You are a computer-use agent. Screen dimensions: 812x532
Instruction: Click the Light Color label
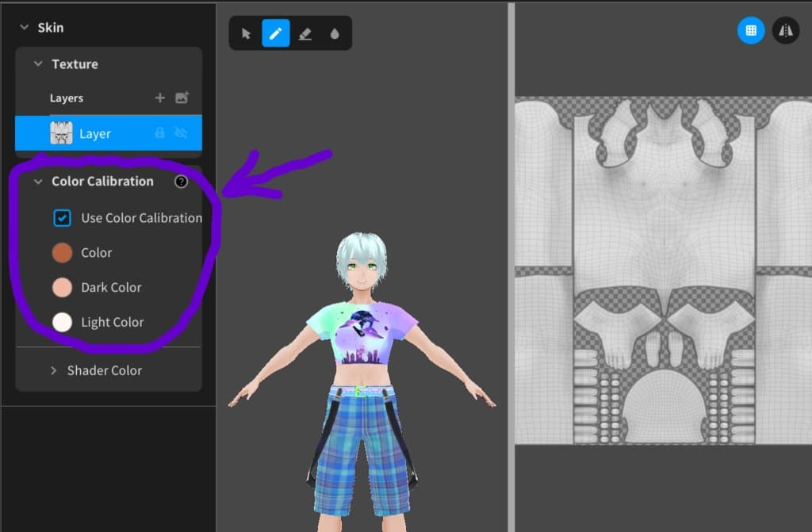(x=113, y=322)
